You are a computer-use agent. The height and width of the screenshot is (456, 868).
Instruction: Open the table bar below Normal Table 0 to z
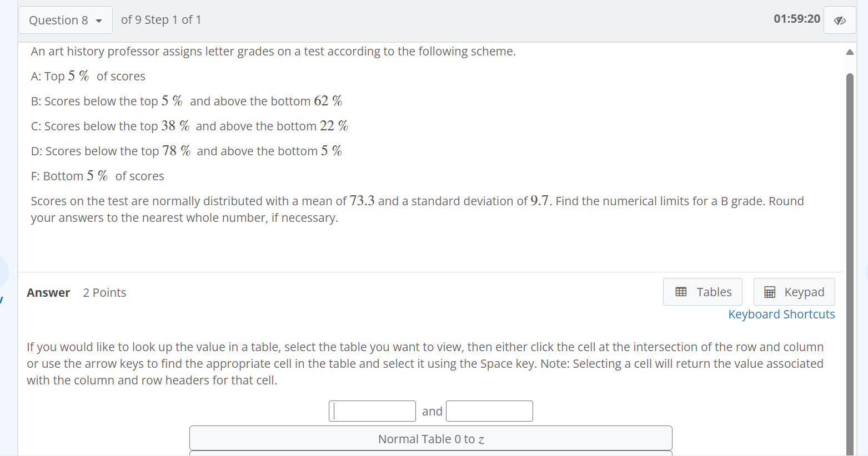(x=430, y=454)
